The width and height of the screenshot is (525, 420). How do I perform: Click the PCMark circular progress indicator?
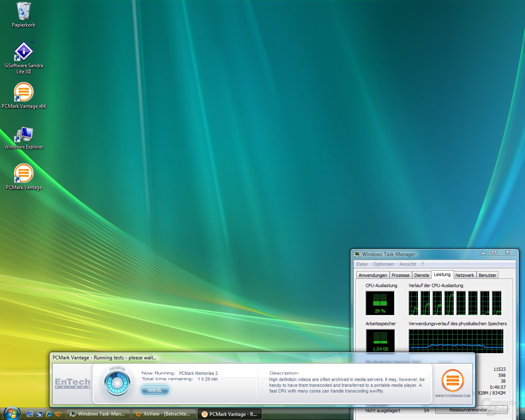click(117, 383)
